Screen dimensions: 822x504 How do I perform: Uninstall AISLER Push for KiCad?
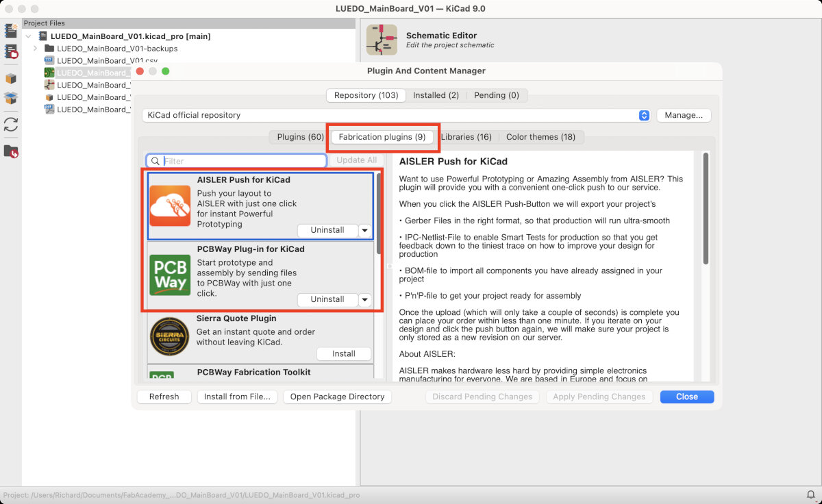(327, 230)
